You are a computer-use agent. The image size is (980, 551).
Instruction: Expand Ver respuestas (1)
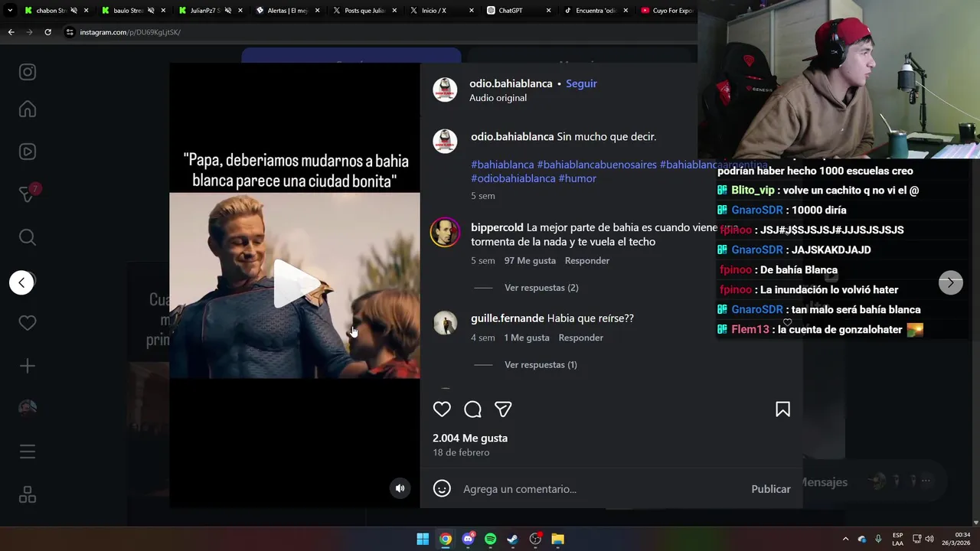coord(541,365)
